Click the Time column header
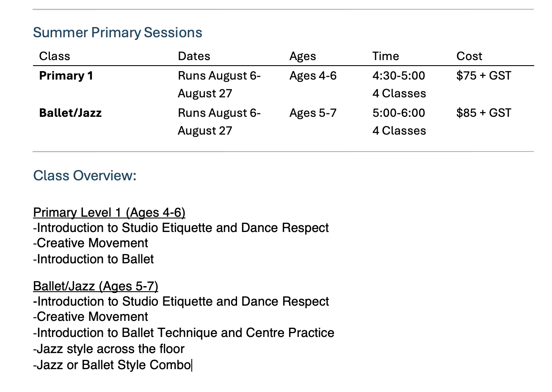This screenshot has width=552, height=392. coord(386,56)
